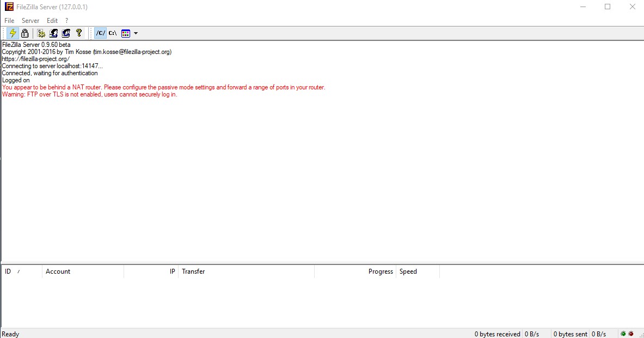This screenshot has width=644, height=338.
Task: Click the 0 B/s rate beside bytes sent
Action: 599,334
